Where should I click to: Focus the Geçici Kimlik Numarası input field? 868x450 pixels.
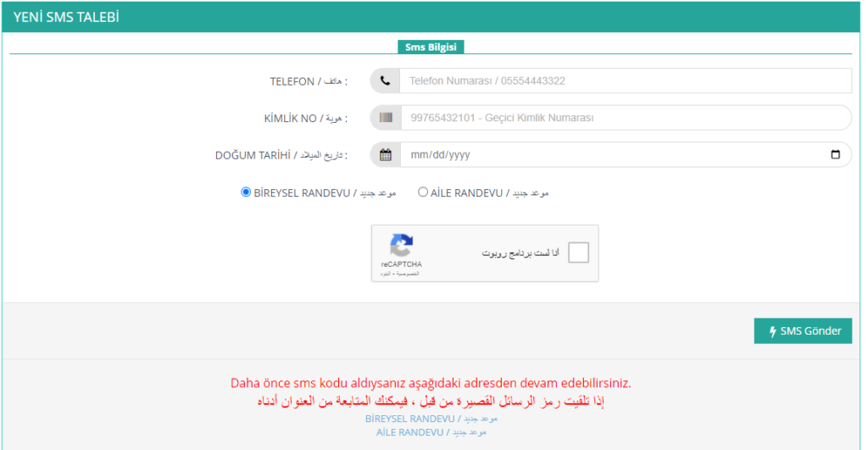click(625, 118)
